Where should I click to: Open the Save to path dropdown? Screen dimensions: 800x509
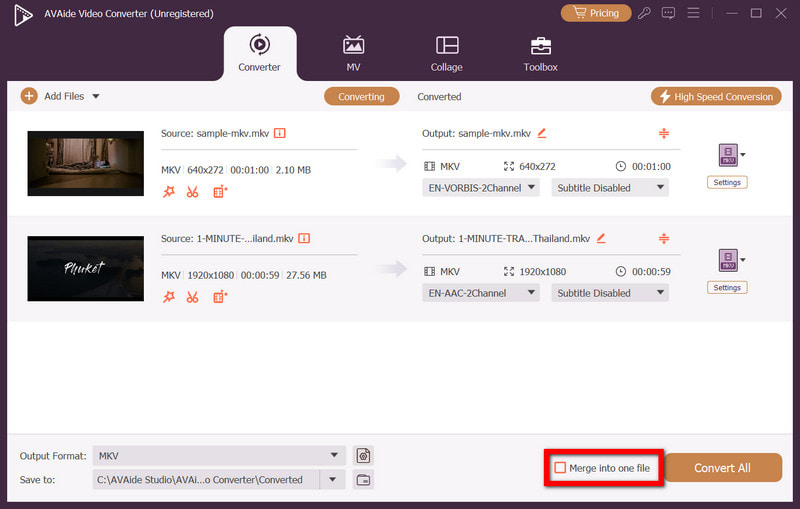point(333,480)
